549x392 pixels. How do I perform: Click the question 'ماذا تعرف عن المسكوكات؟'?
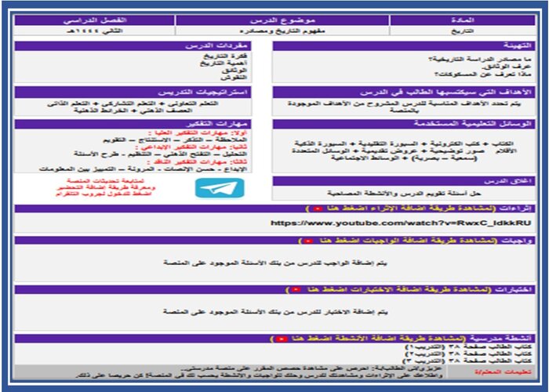click(x=483, y=74)
